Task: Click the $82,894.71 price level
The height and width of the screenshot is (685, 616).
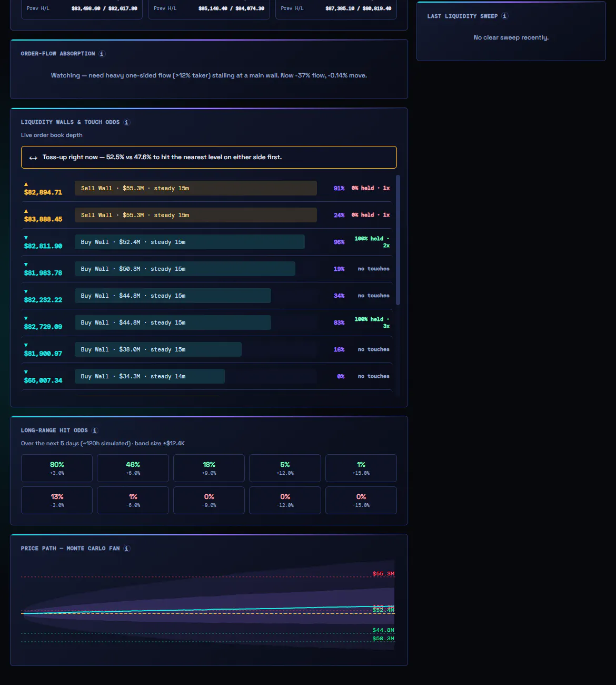Action: (43, 192)
